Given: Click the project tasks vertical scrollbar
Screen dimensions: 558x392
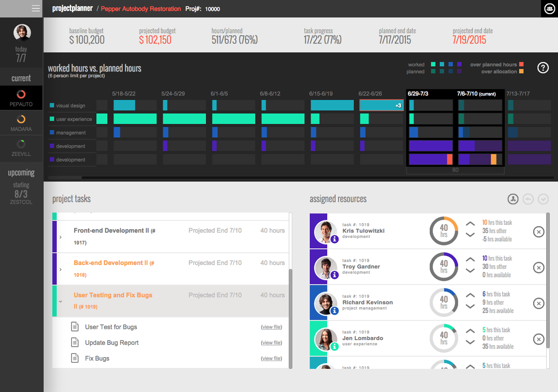Looking at the screenshot, I should 290,318.
